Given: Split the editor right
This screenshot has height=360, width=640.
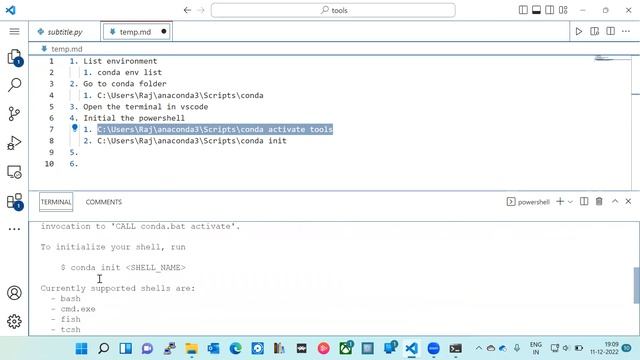Looking at the screenshot, I should coord(611,31).
